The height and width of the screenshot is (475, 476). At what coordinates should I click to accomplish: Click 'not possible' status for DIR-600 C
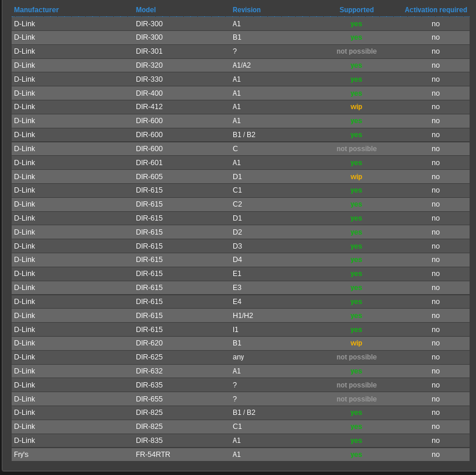pos(356,149)
